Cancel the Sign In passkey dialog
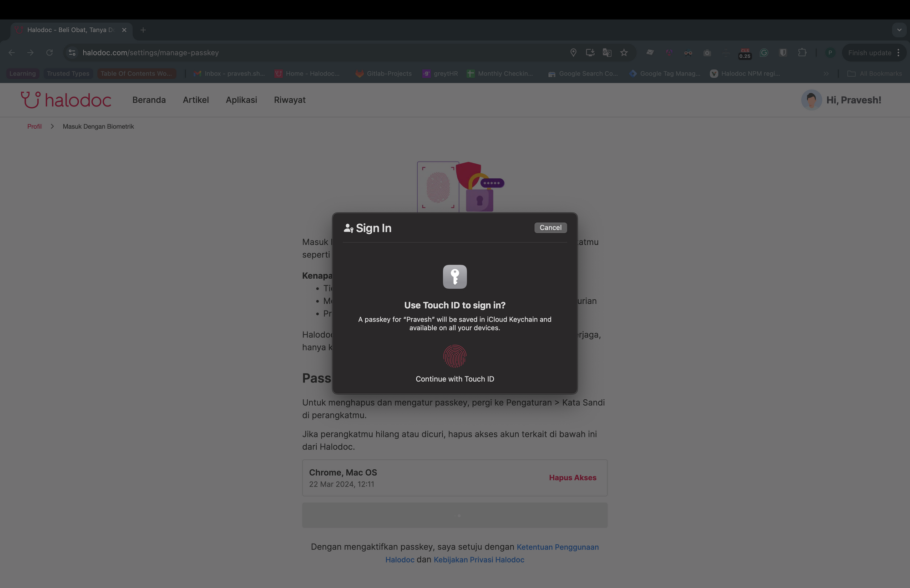Viewport: 910px width, 588px height. pos(550,227)
